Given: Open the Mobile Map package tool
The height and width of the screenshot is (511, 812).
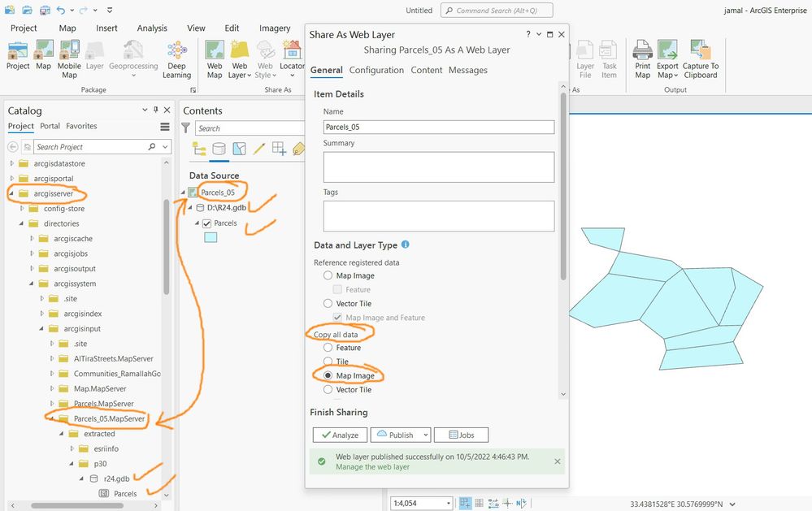Looking at the screenshot, I should coord(69,50).
